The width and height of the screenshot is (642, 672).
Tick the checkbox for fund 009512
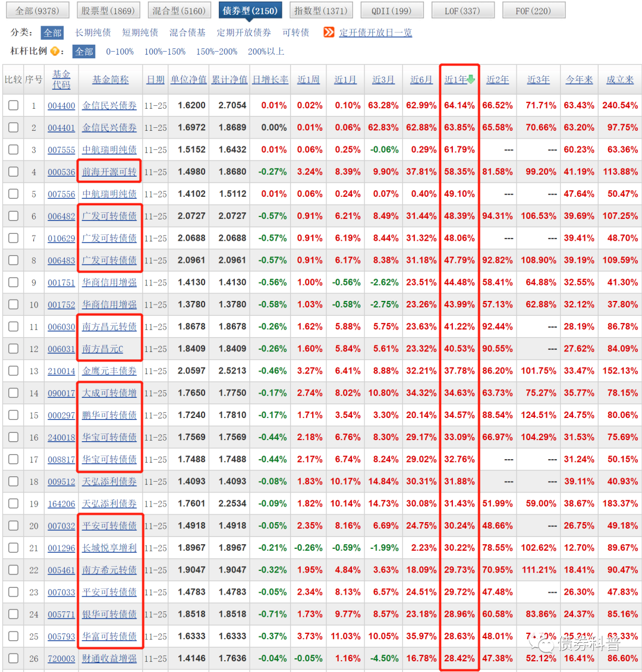point(13,482)
